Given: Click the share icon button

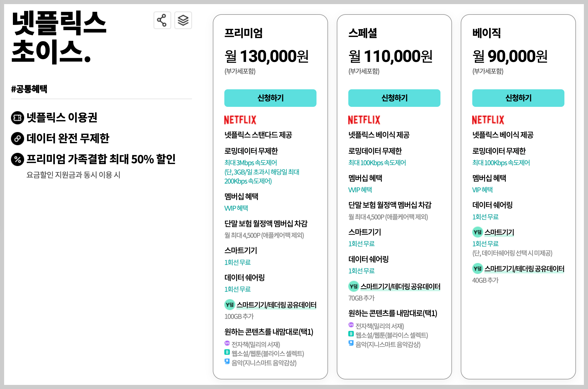Looking at the screenshot, I should coord(162,20).
